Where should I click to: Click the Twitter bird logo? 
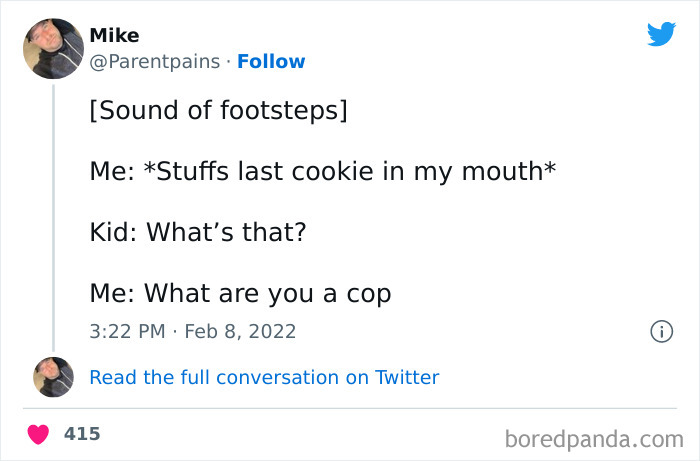[661, 35]
